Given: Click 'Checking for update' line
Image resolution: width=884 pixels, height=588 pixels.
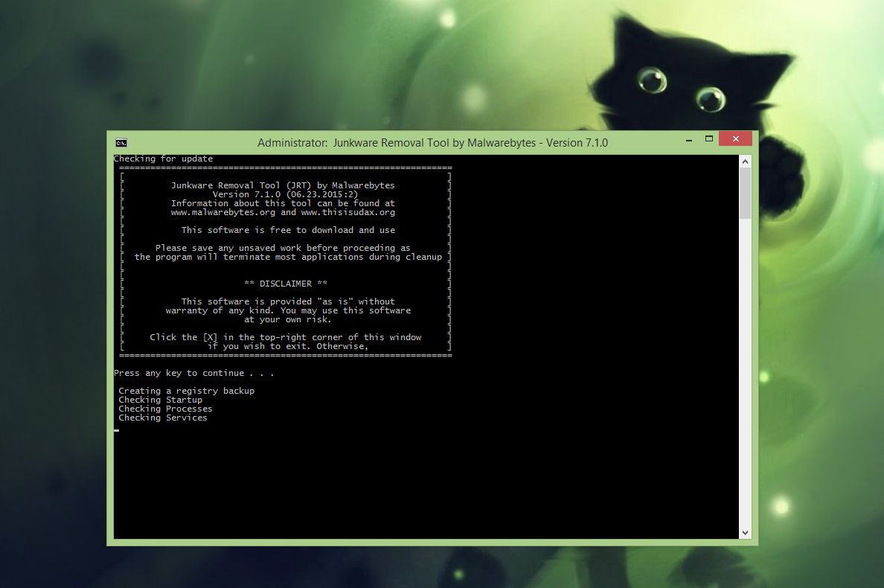Looking at the screenshot, I should (164, 159).
